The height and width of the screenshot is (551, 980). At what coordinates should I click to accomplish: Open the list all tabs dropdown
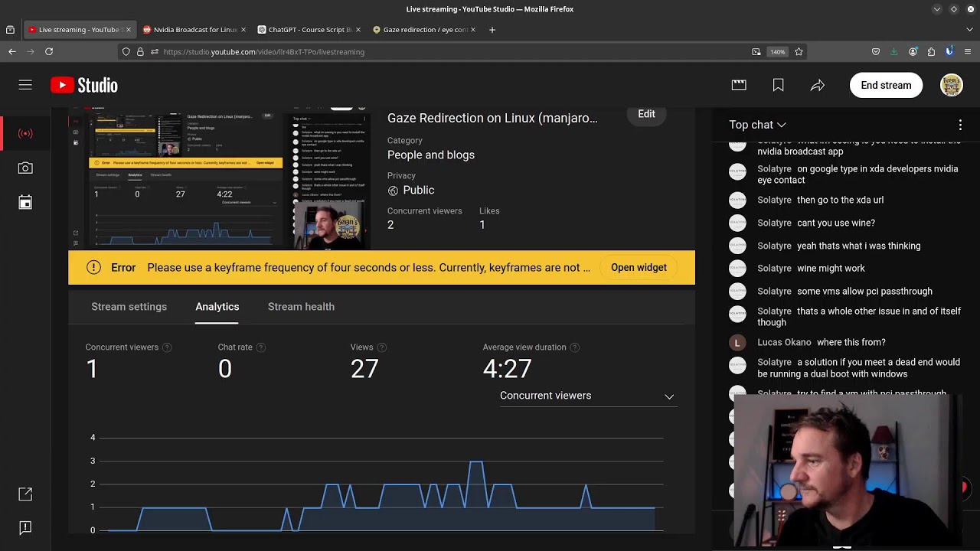[969, 30]
